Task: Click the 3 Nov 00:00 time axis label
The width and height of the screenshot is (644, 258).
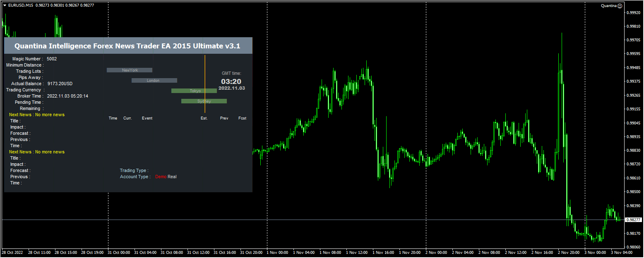Action: tap(596, 252)
